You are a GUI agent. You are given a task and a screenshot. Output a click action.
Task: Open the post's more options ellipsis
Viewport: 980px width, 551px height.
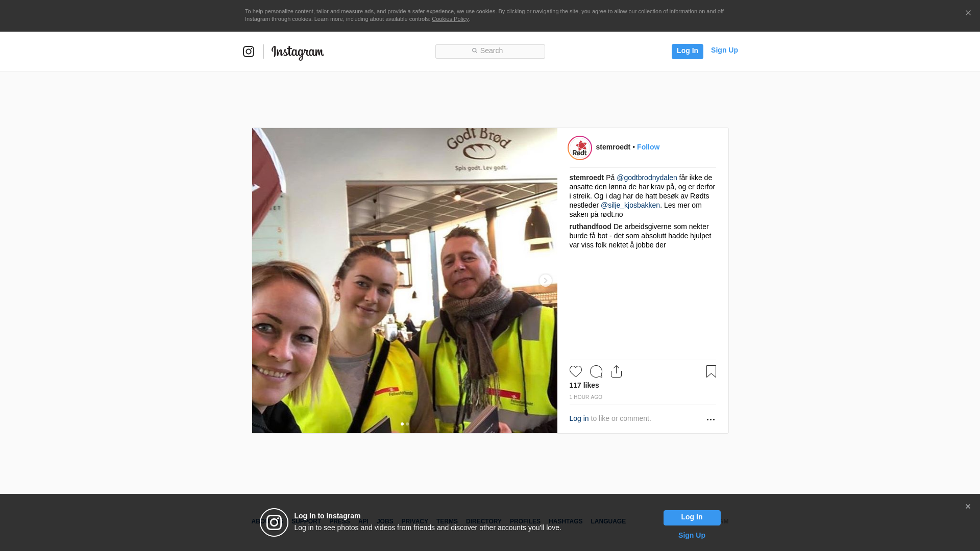point(710,419)
